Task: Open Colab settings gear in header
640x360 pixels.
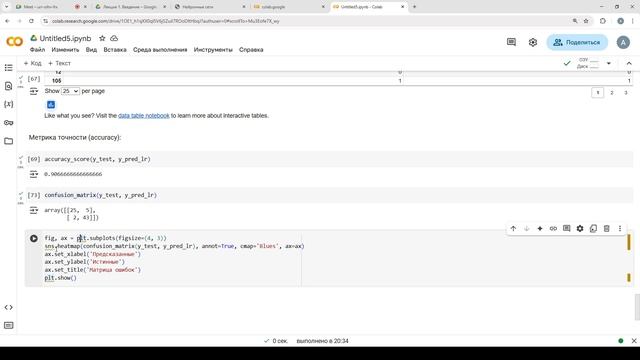Action: click(533, 42)
